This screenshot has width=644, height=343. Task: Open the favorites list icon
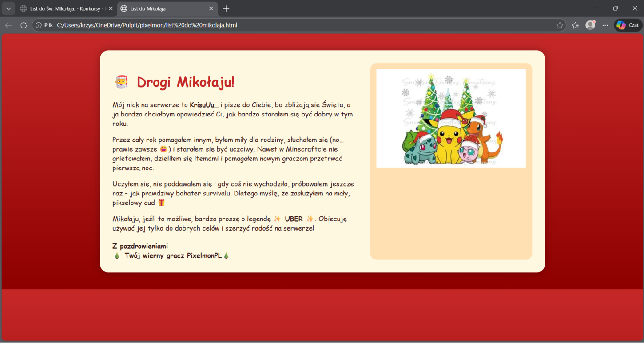pyautogui.click(x=575, y=25)
